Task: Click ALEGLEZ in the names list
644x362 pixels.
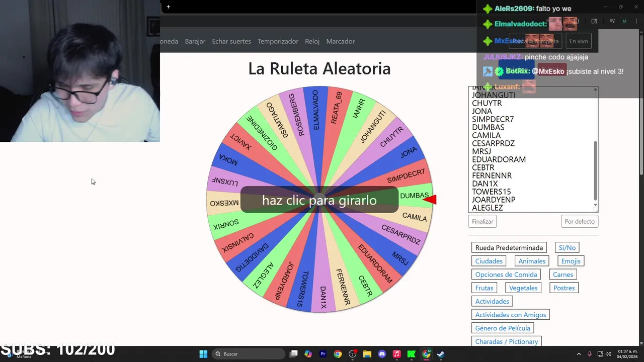Action: click(487, 208)
